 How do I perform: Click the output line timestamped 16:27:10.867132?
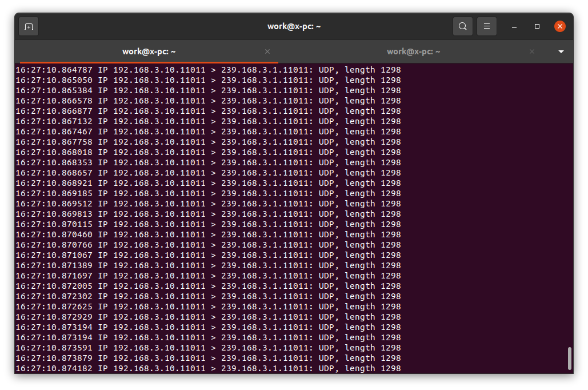coord(208,121)
